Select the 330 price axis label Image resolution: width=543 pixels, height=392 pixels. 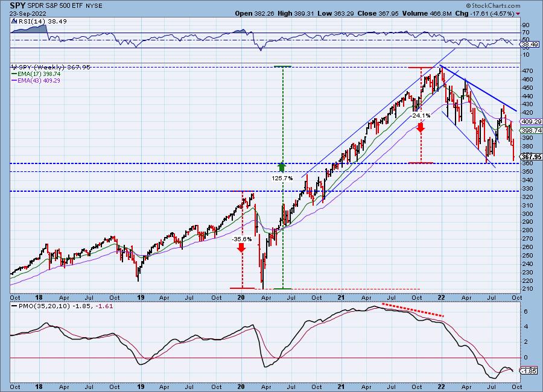(527, 188)
